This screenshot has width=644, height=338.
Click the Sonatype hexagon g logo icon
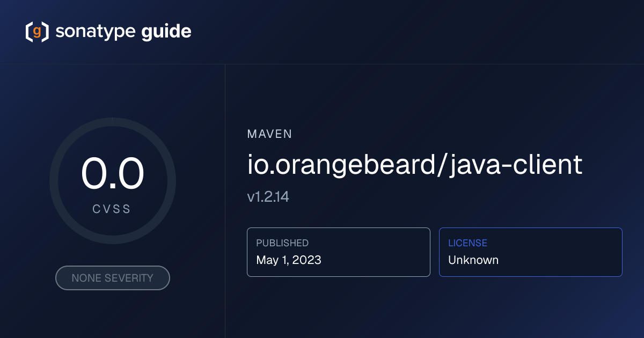(x=37, y=32)
